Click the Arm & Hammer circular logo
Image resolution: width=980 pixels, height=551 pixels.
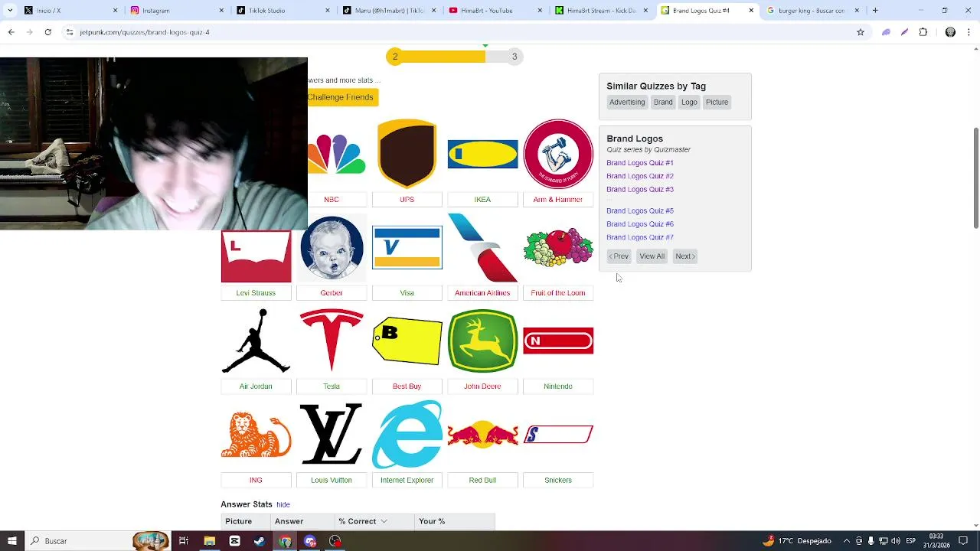point(558,154)
